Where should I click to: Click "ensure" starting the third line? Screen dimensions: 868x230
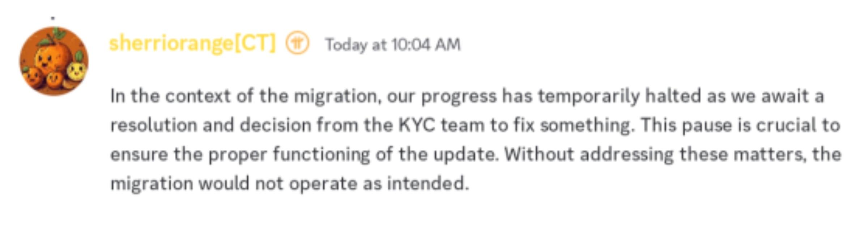pyautogui.click(x=139, y=154)
